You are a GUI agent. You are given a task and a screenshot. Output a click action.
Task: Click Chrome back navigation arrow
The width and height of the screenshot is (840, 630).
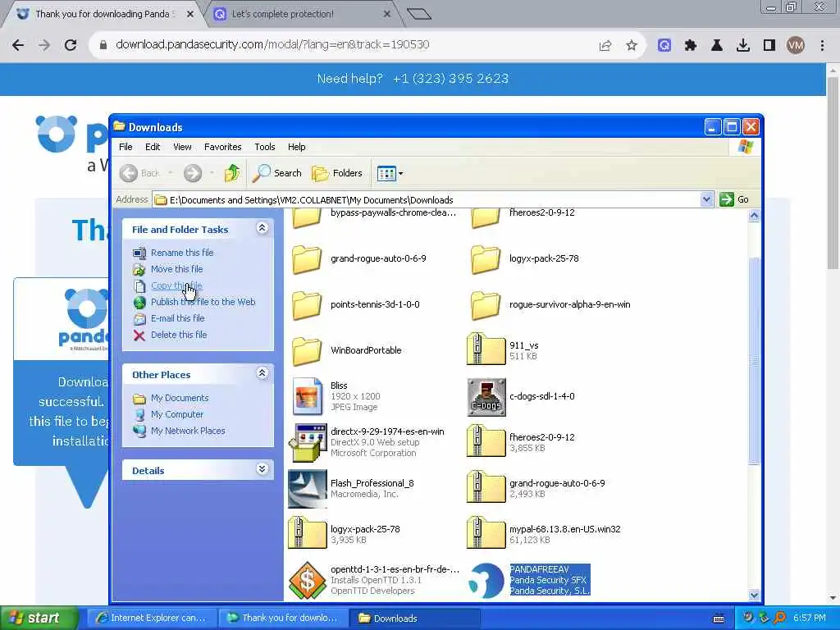click(x=18, y=45)
